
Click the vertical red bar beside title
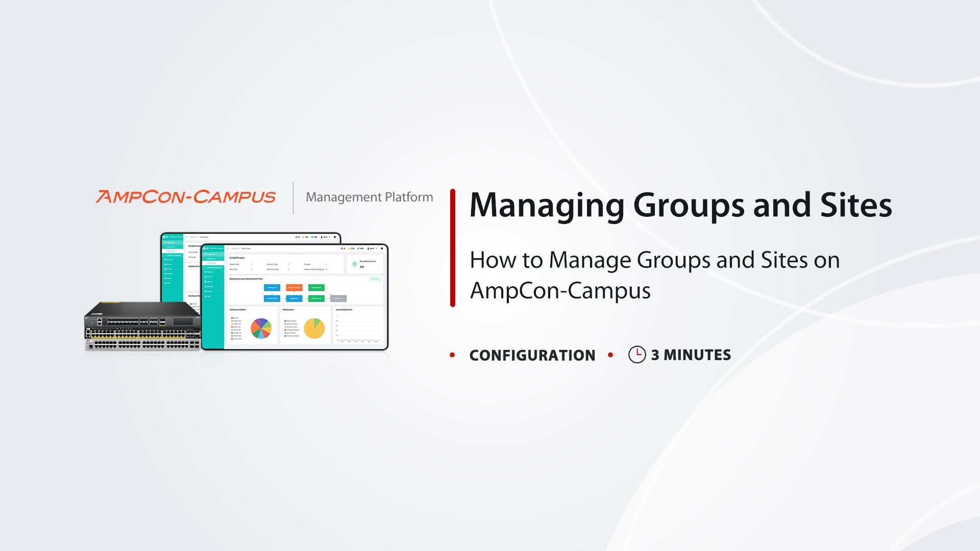tap(453, 248)
